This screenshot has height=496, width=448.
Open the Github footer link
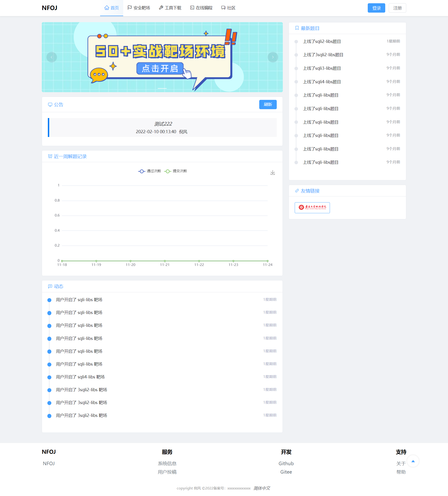click(x=286, y=464)
